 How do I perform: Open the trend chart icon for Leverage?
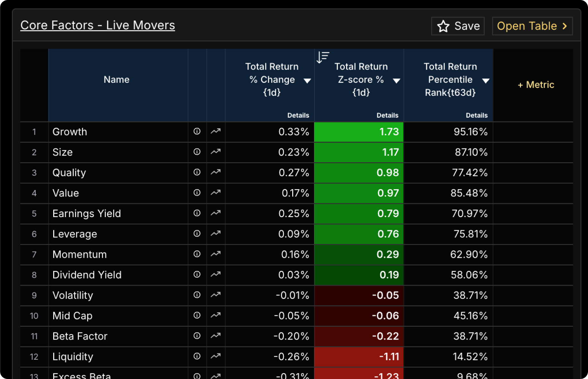click(216, 233)
